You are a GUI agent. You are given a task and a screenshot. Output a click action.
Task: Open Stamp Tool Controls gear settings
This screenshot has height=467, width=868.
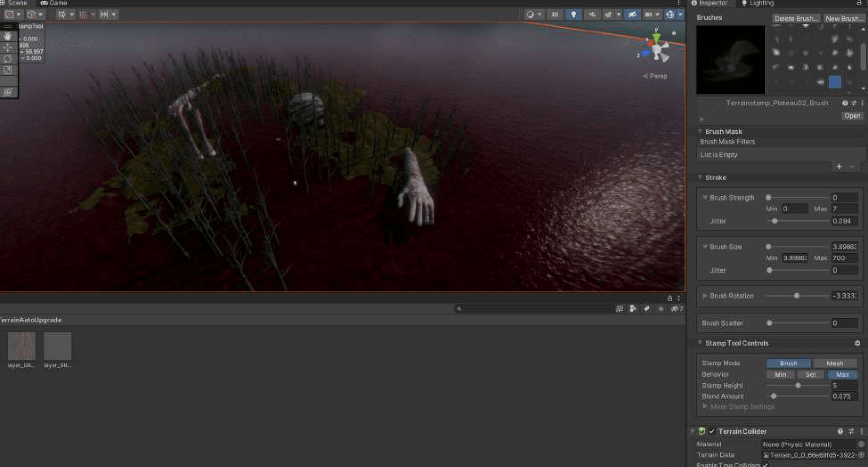point(857,343)
